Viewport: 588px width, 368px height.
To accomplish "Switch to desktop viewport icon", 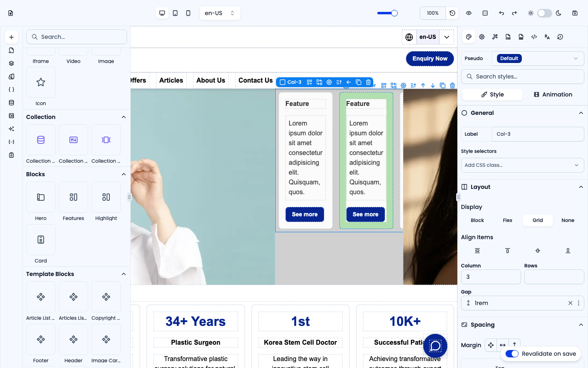I will (162, 13).
